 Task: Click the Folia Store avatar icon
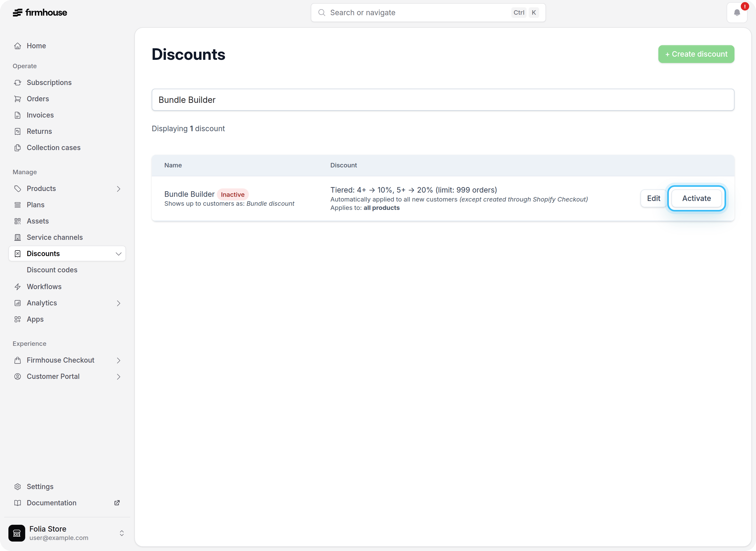(x=17, y=533)
